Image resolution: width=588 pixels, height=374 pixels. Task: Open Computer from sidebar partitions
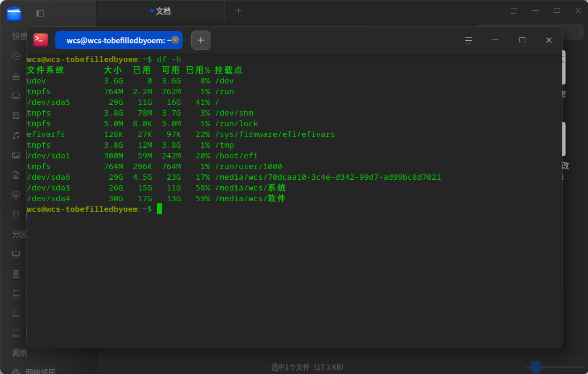16,254
